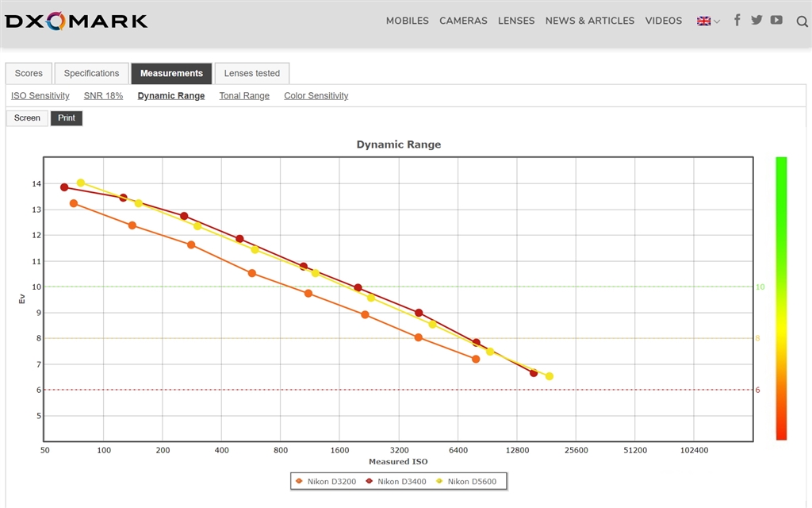Open the MOBILES menu
Image resolution: width=812 pixels, height=508 pixels.
407,21
